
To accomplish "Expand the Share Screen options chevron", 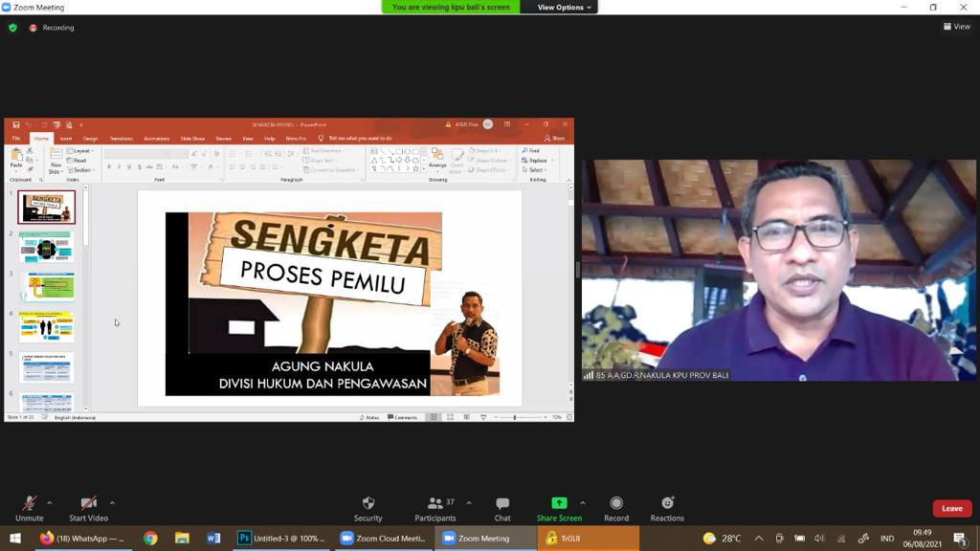I will 583,502.
